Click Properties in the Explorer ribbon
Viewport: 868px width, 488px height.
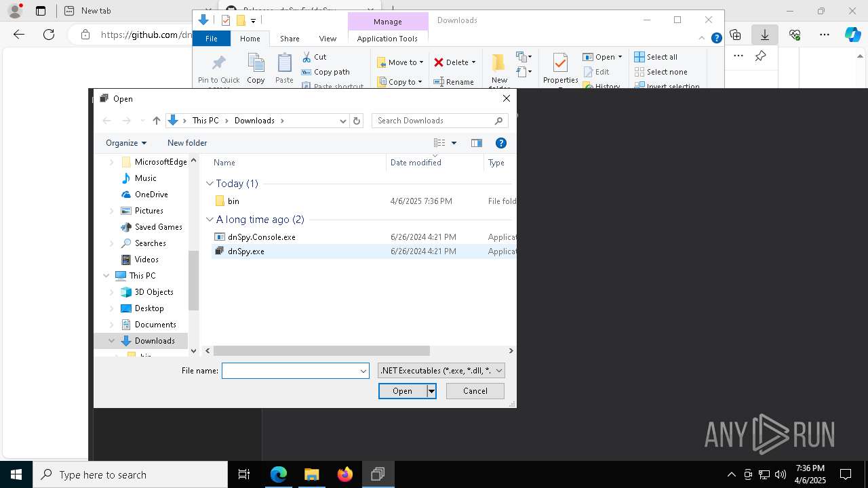pos(561,68)
